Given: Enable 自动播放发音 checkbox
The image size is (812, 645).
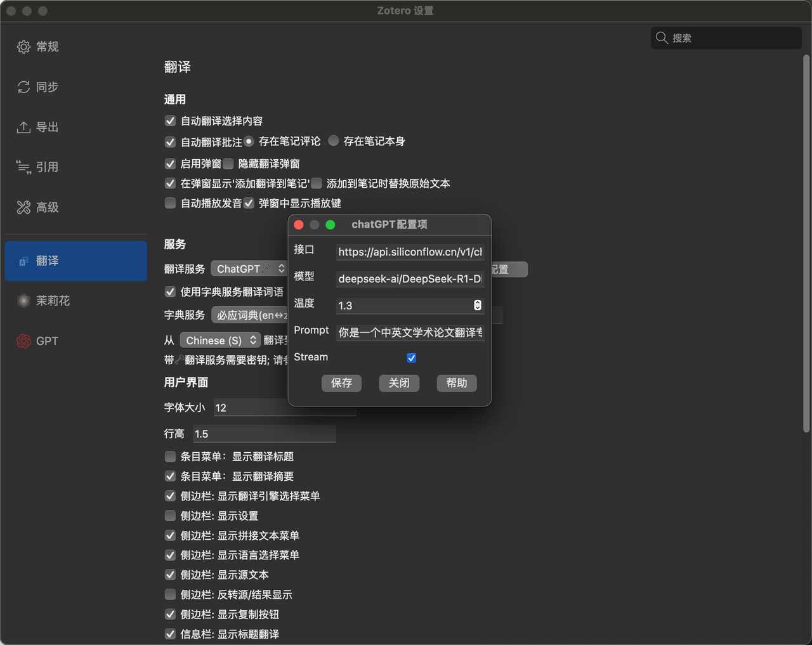Looking at the screenshot, I should 170,203.
